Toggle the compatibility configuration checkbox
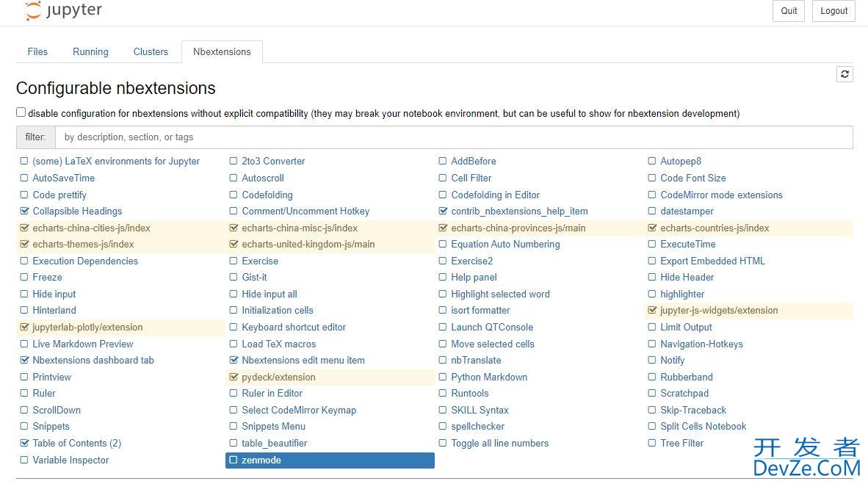Image resolution: width=868 pixels, height=484 pixels. tap(21, 112)
